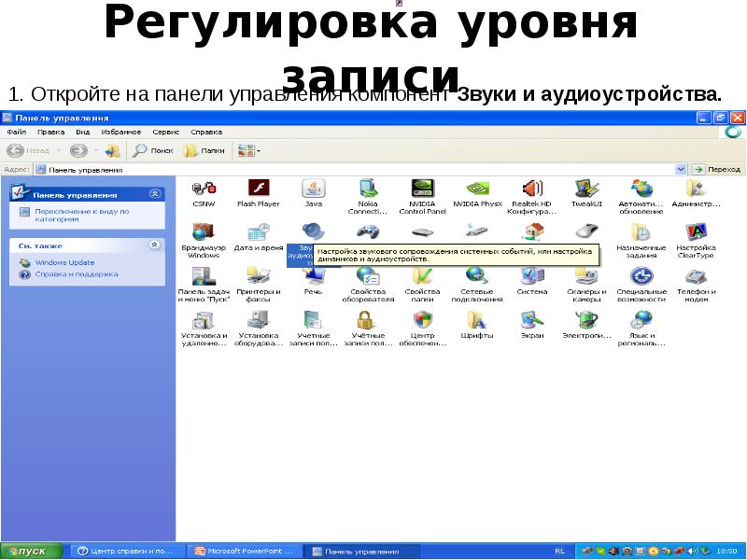The width and height of the screenshot is (747, 560).
Task: Open the Вид menu
Action: click(x=83, y=132)
